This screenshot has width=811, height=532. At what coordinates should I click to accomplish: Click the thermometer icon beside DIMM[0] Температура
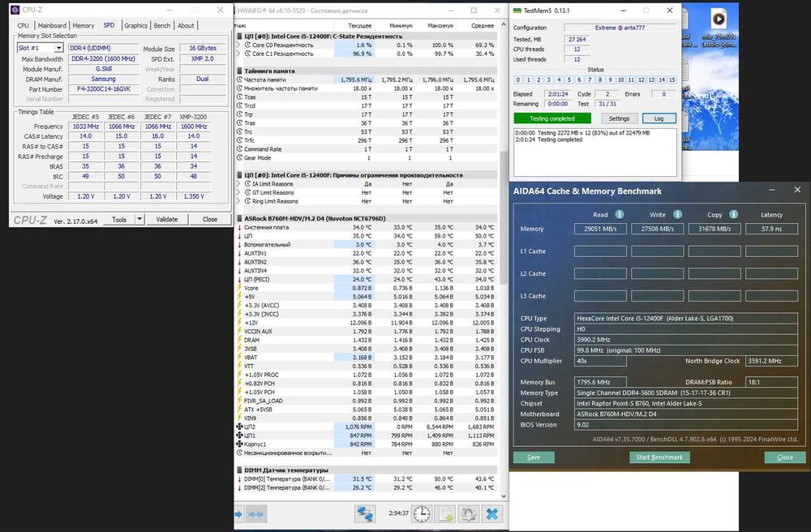239,478
